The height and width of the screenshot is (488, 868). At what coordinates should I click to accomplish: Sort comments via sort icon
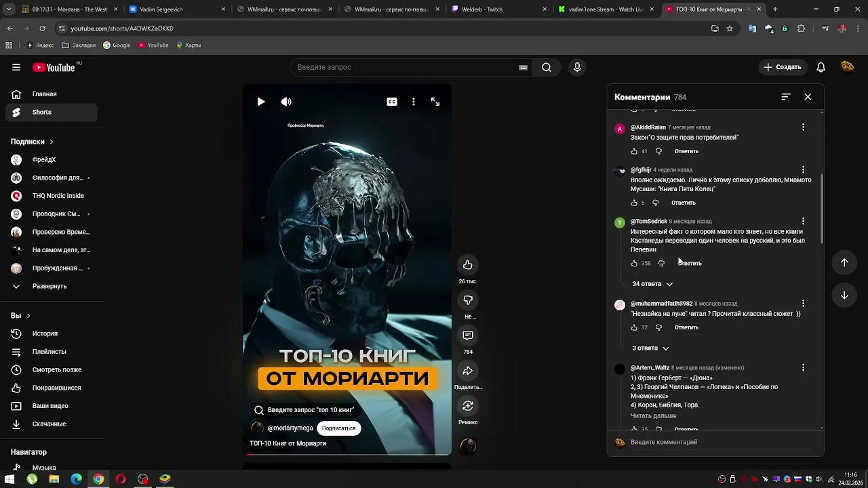click(786, 97)
